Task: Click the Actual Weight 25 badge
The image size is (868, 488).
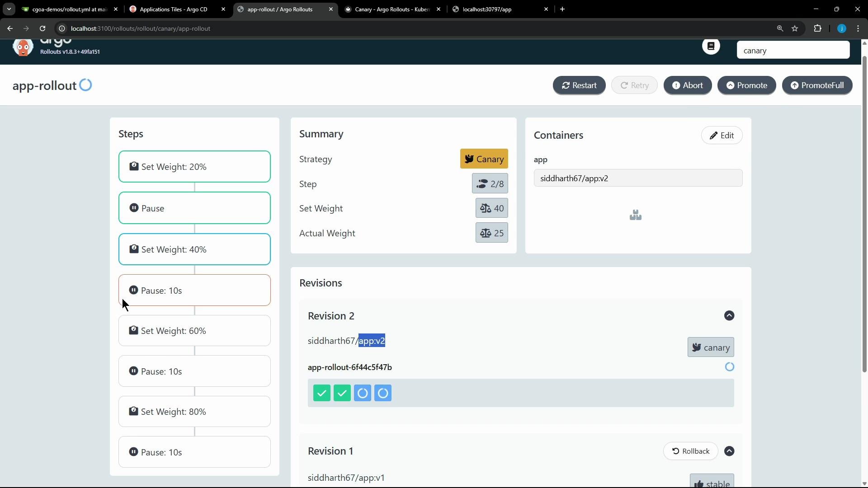Action: 491,233
